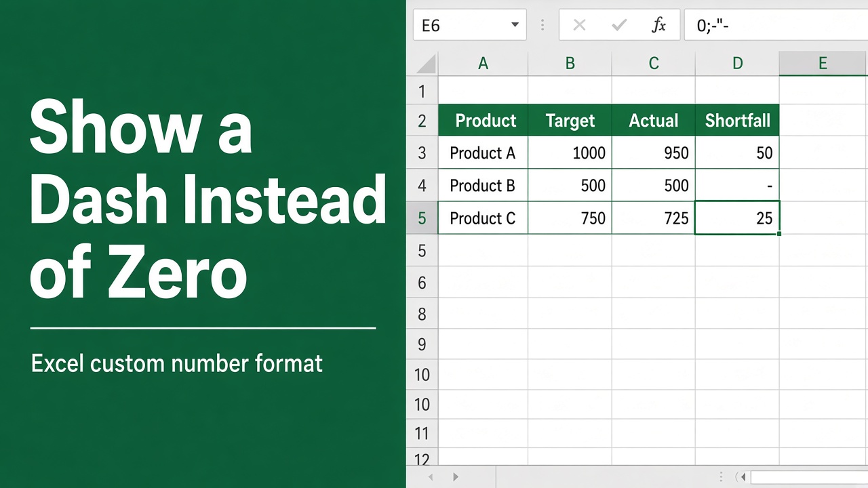Click the "Shortfall" header cell
The height and width of the screenshot is (488, 868).
[x=737, y=121]
